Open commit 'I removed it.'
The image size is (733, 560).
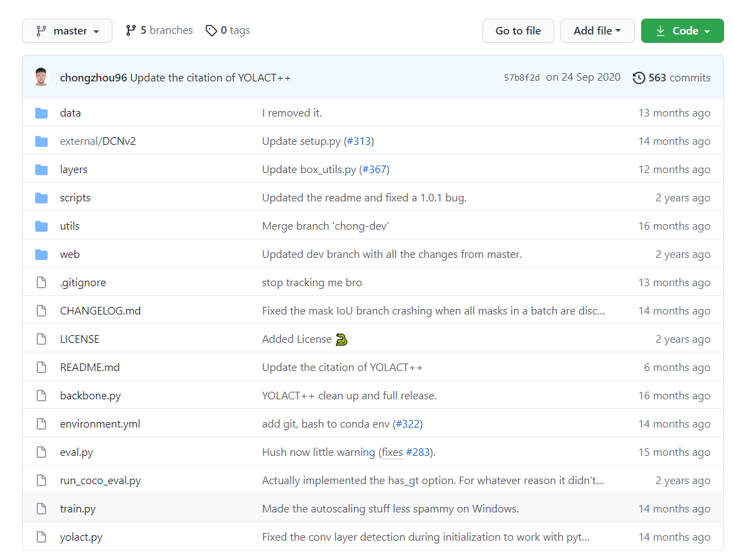(x=292, y=113)
